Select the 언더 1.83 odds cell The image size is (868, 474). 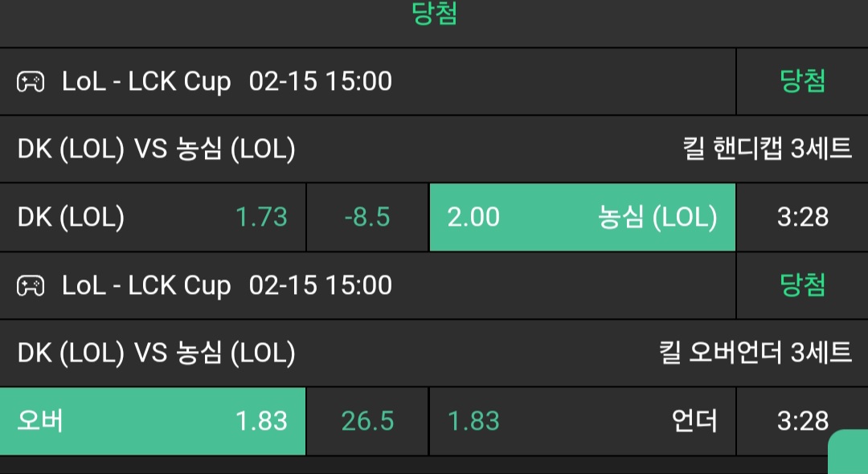pos(582,421)
